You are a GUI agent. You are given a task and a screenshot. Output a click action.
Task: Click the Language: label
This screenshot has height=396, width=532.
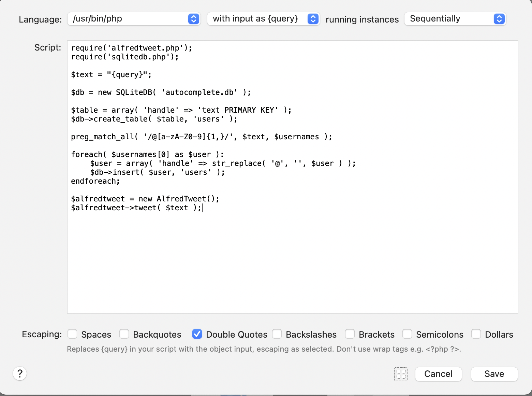(x=40, y=19)
